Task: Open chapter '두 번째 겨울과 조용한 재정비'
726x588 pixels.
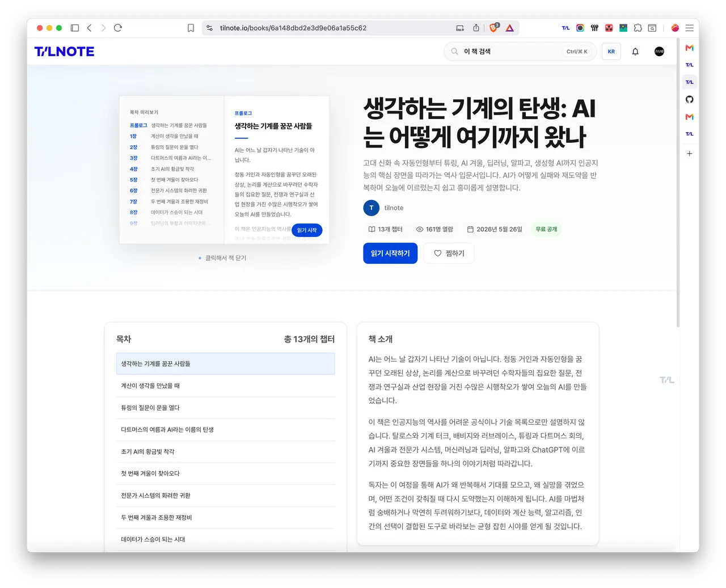Action: pyautogui.click(x=226, y=518)
